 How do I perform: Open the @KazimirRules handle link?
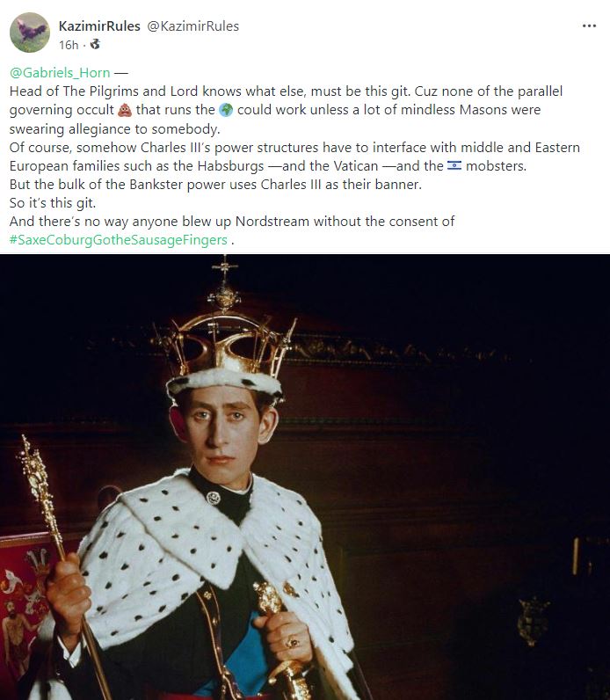(x=192, y=26)
